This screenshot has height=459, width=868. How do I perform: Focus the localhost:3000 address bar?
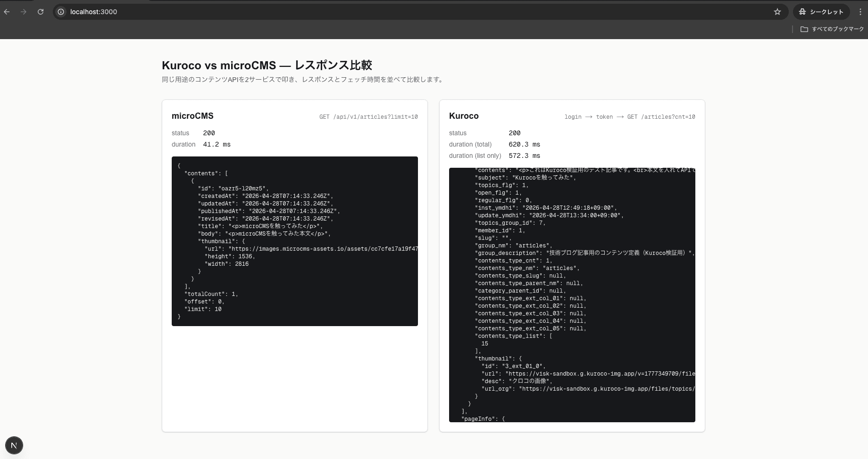point(420,12)
